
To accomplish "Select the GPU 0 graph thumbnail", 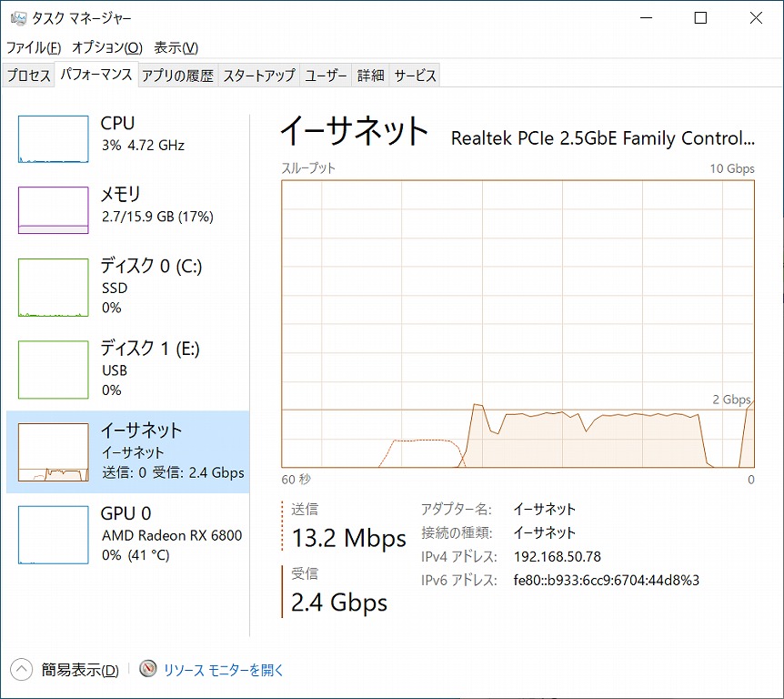I will pyautogui.click(x=53, y=534).
